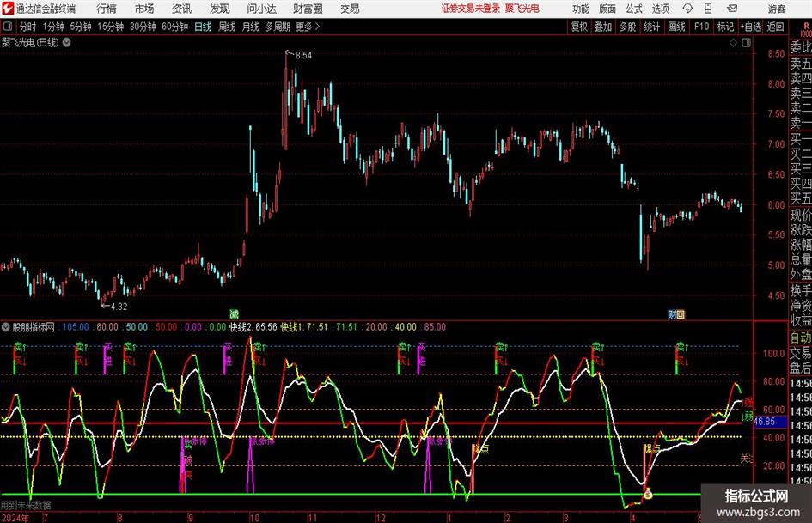812x523 pixels.
Task: Click the 统计 toolbar button
Action: coord(651,27)
